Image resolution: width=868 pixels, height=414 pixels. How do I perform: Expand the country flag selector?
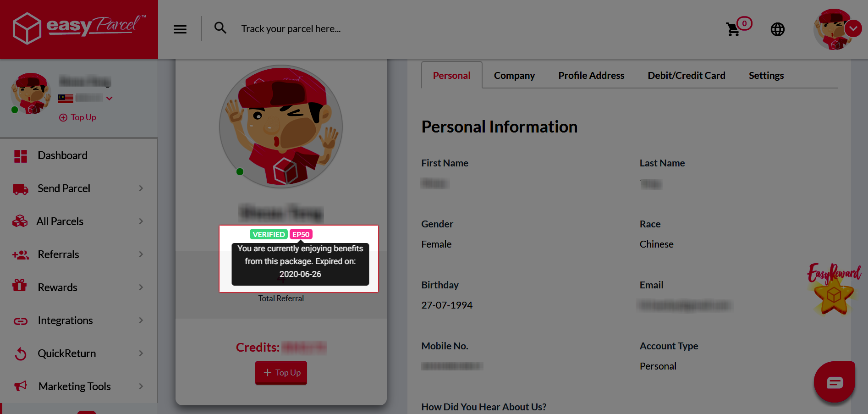tap(109, 98)
